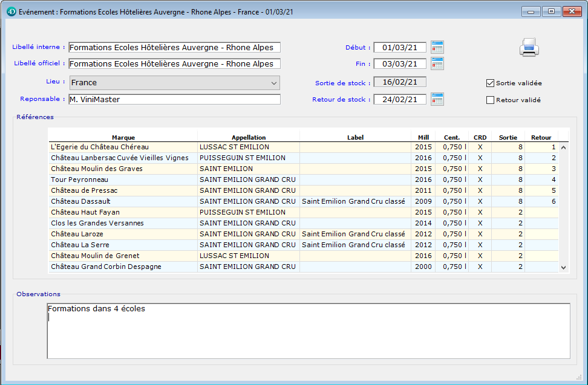
Task: Enable the Retour validé checkbox
Action: [491, 100]
